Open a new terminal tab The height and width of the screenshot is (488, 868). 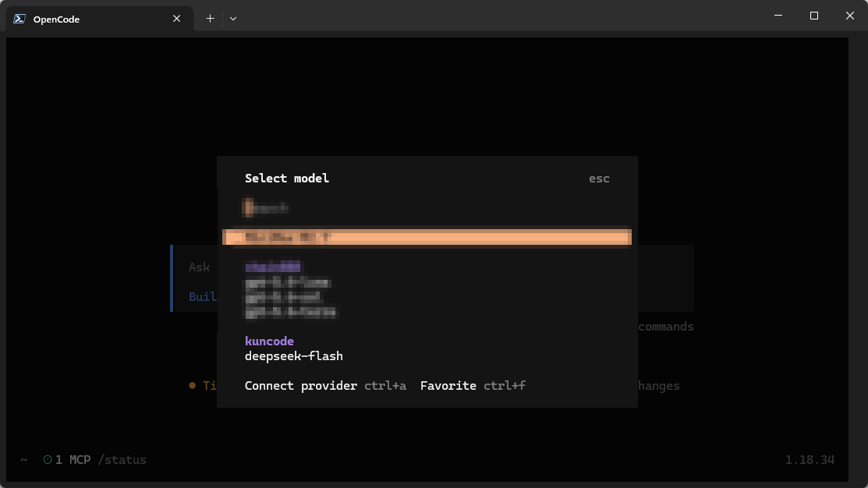tap(210, 19)
